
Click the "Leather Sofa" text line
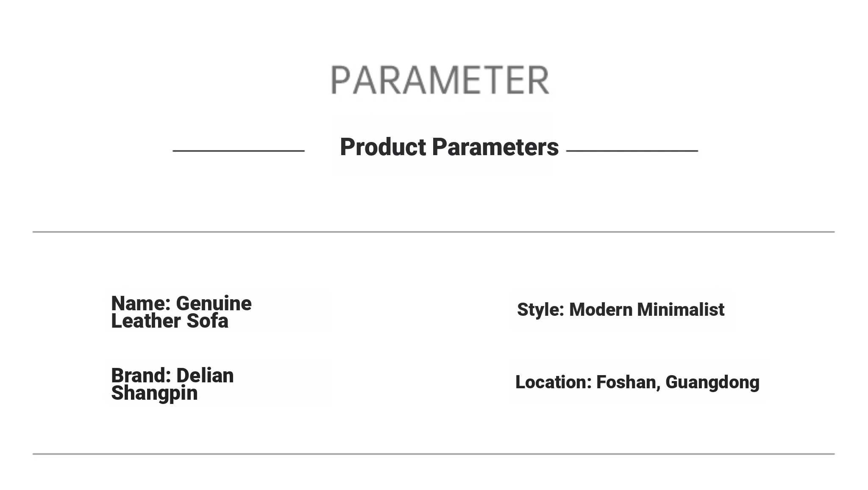coord(170,321)
